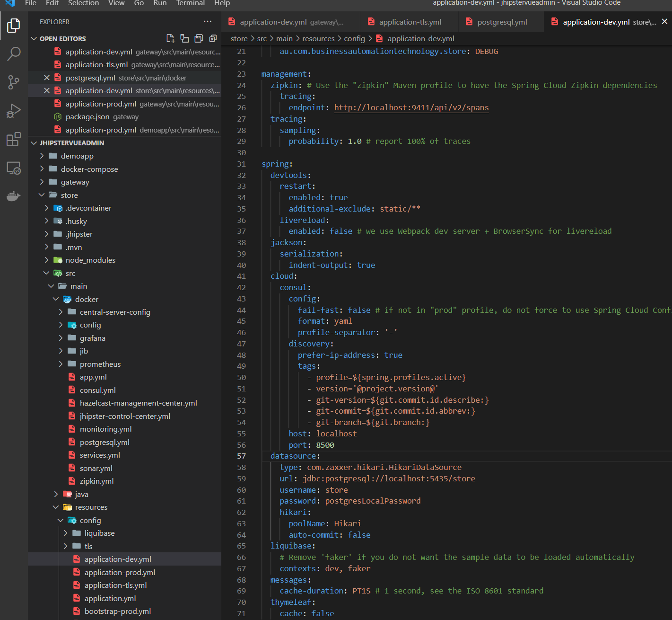Open the Remote Explorer view
The image size is (672, 620).
pyautogui.click(x=14, y=168)
